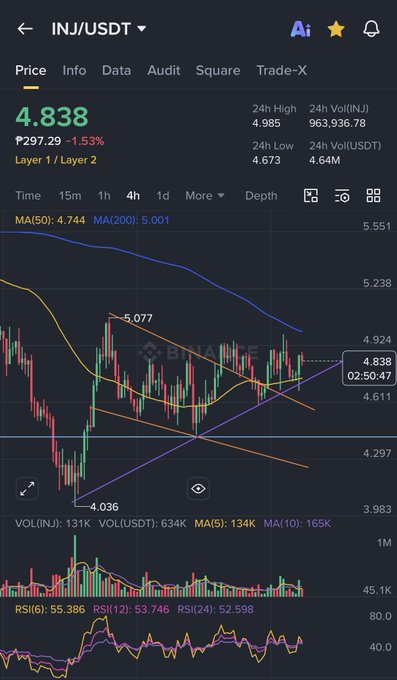
Task: Tap the RSI(6): 55.386 label
Action: tap(50, 609)
